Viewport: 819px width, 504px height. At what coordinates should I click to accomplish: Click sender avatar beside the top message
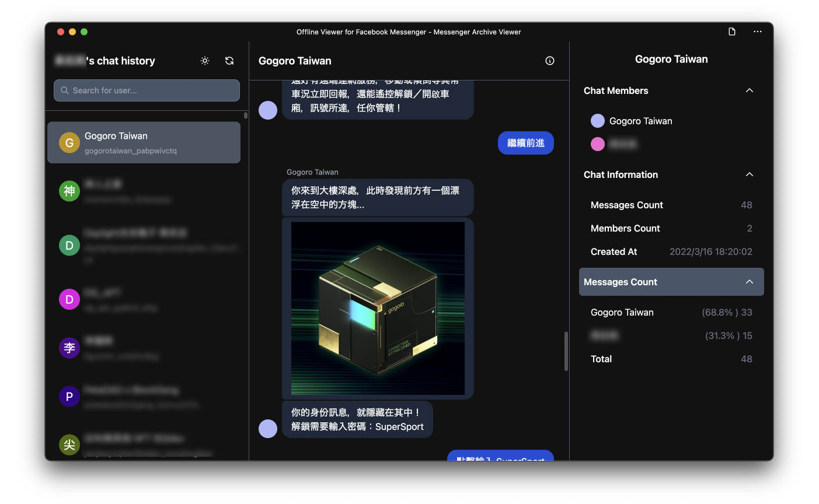[268, 110]
